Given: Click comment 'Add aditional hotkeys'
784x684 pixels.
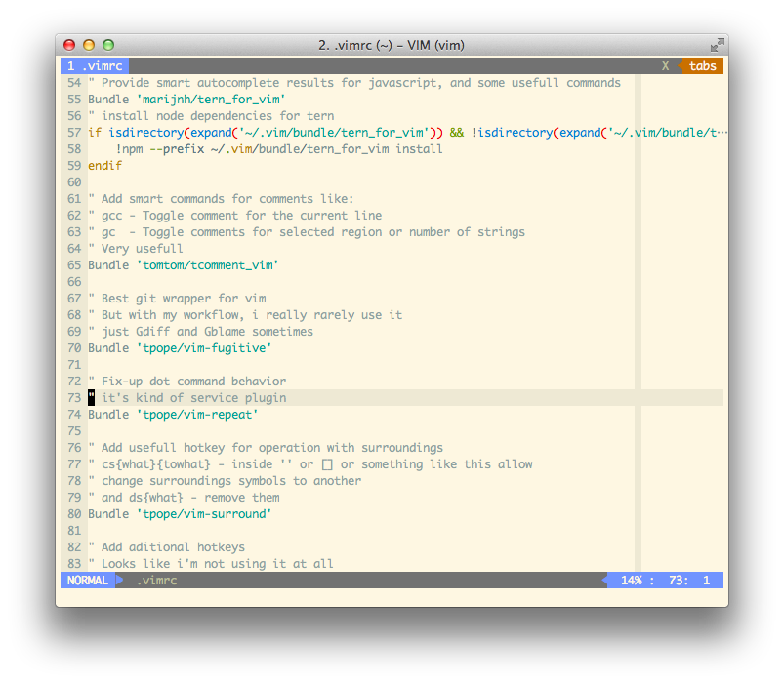Looking at the screenshot, I should coord(173,547).
